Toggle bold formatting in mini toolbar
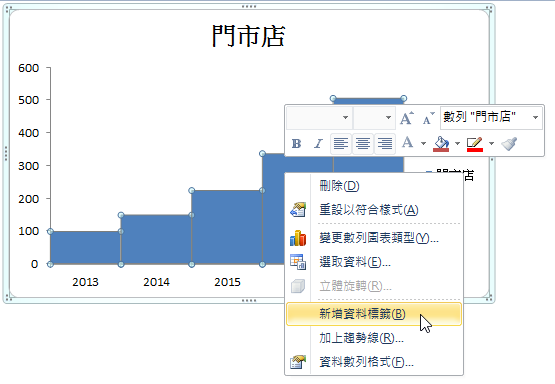This screenshot has height=384, width=555. pyautogui.click(x=296, y=144)
